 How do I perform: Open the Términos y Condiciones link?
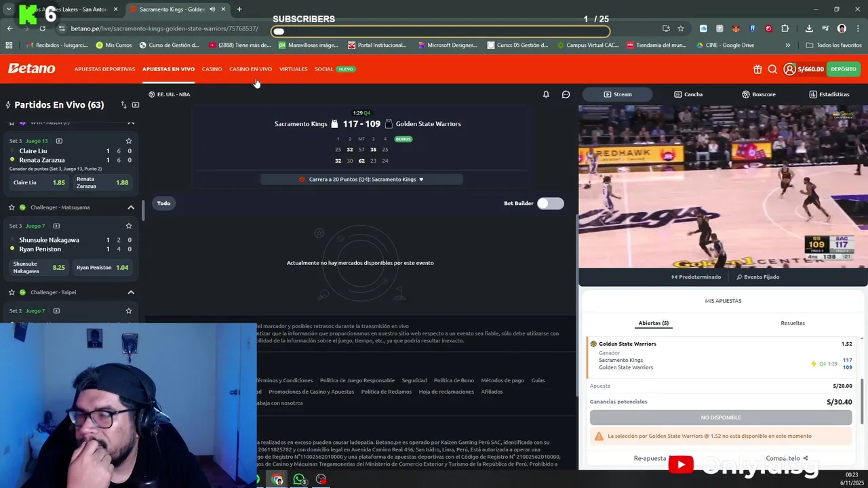point(284,381)
